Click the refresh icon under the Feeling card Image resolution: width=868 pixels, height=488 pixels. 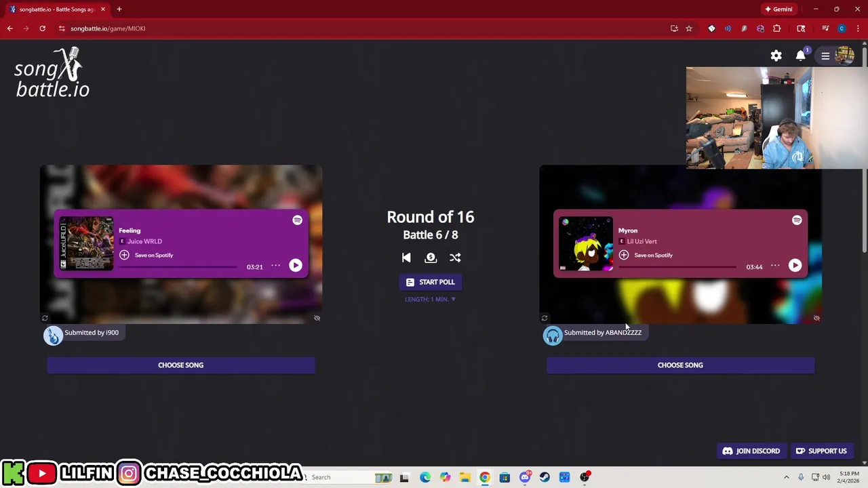pyautogui.click(x=45, y=318)
